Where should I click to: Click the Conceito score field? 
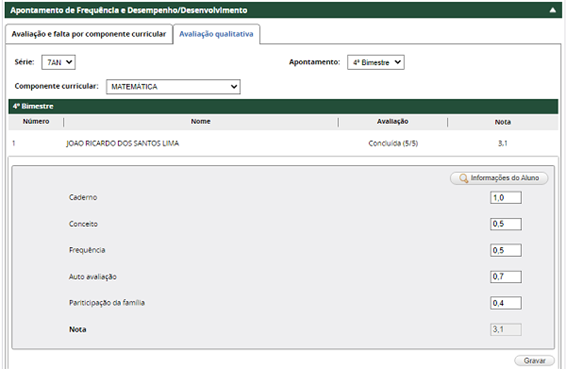506,224
